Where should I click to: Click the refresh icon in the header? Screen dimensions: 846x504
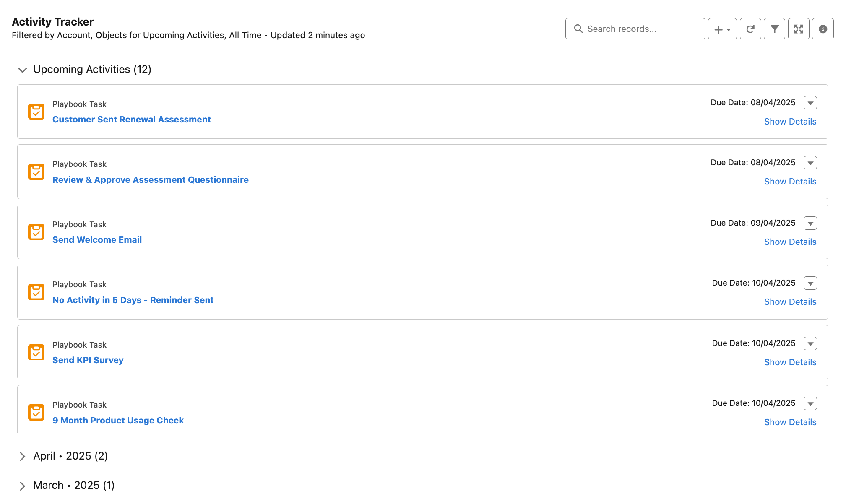[x=750, y=29]
